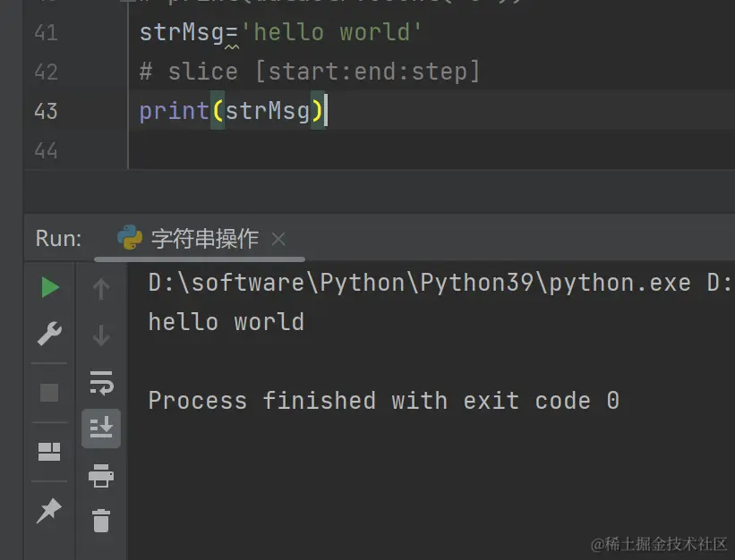Go up the stack trace arrow
735x560 pixels.
101,288
